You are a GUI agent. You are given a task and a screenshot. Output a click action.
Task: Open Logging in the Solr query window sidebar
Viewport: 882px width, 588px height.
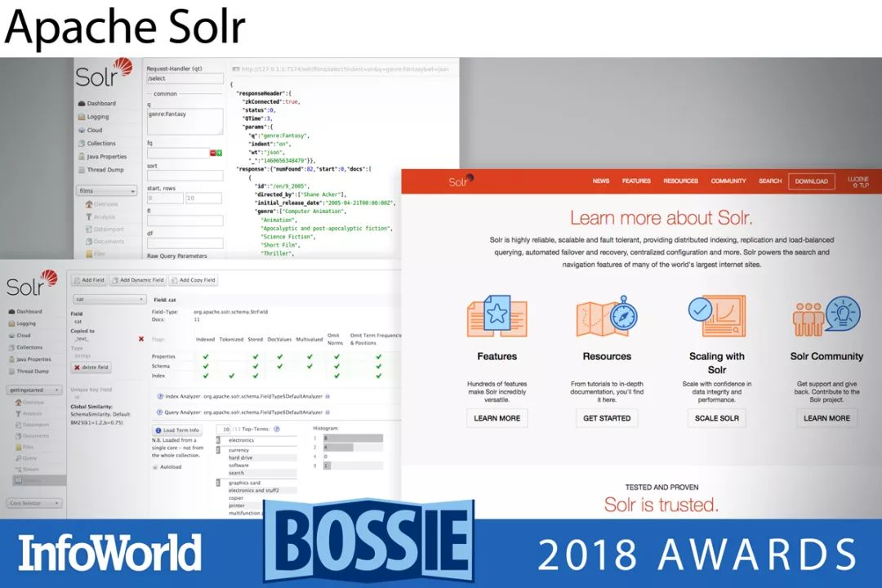coord(93,117)
